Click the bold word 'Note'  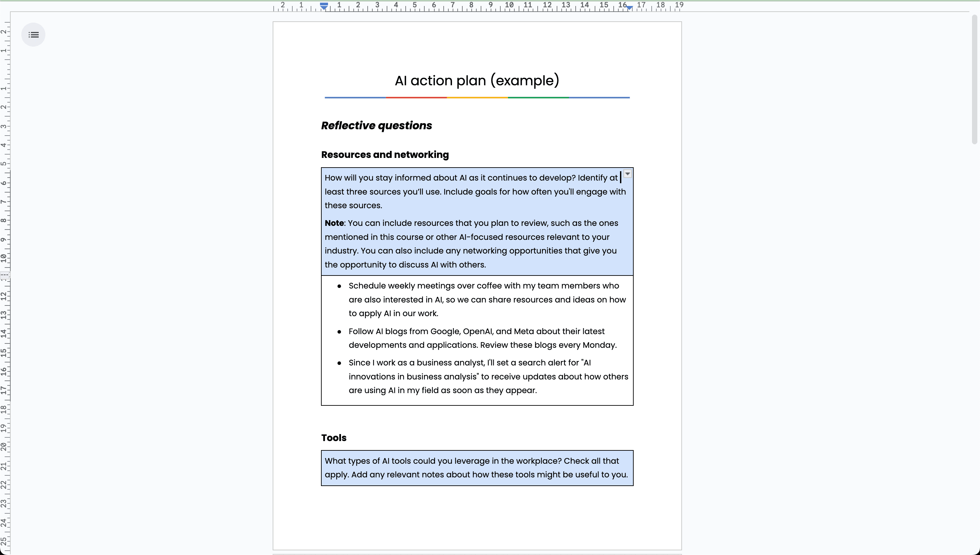(334, 223)
